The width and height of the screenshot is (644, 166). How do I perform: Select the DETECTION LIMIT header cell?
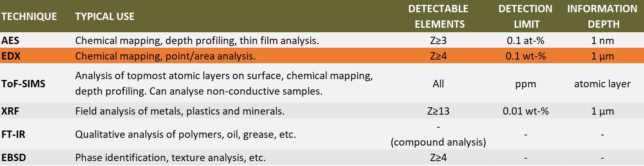[526, 16]
